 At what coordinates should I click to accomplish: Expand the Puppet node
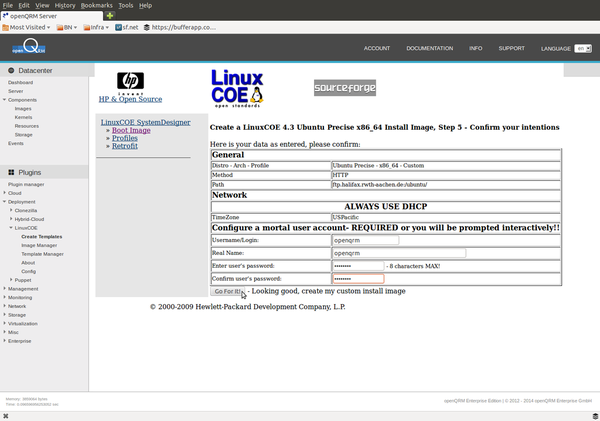pyautogui.click(x=11, y=280)
